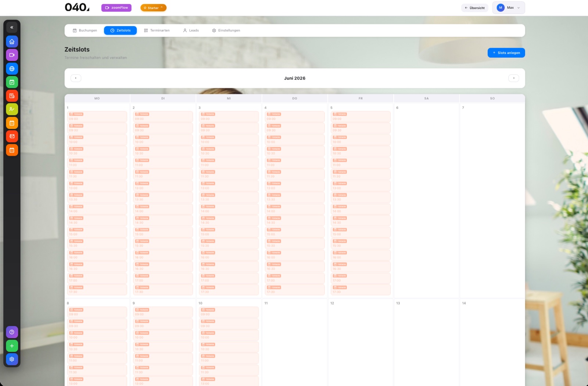Viewport: 588px width, 386px height.
Task: Open the blue settings gear sidebar icon
Action: (x=12, y=359)
